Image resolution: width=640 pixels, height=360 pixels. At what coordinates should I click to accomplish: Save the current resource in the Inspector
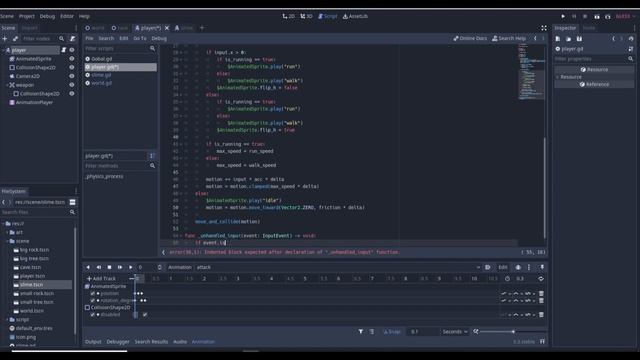click(x=579, y=38)
